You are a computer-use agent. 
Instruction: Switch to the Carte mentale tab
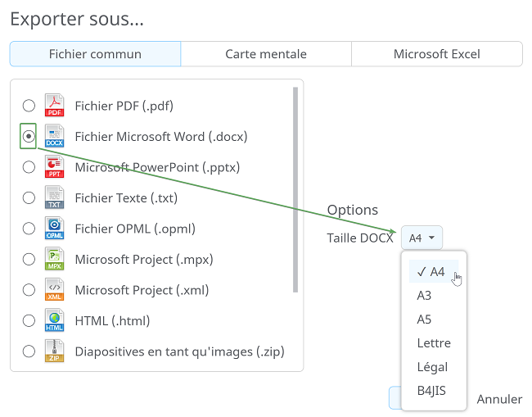[266, 54]
